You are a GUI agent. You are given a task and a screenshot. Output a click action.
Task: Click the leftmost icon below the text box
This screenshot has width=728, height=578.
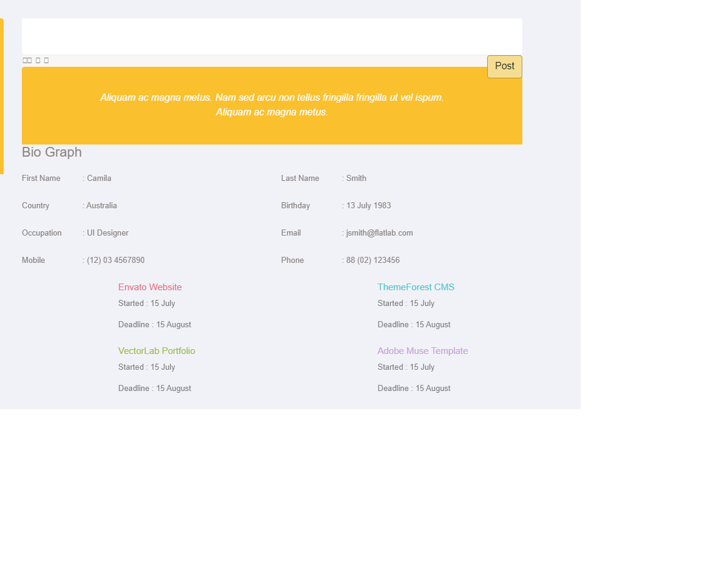tap(25, 60)
